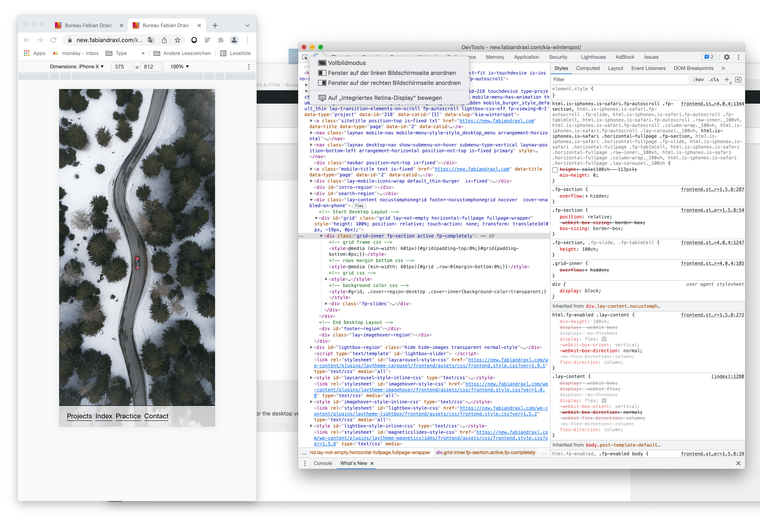Open Dimensions iPhone X device dropdown
Viewport: 760px width, 518px height.
(77, 66)
